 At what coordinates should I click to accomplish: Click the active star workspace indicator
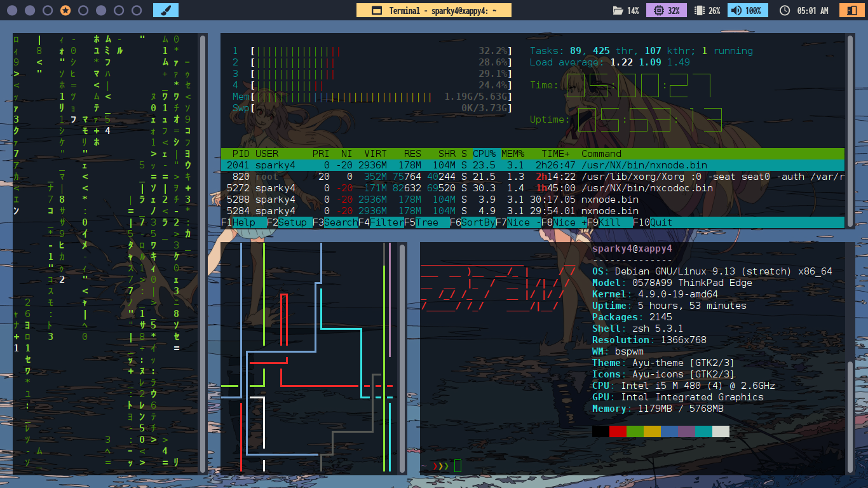(65, 11)
